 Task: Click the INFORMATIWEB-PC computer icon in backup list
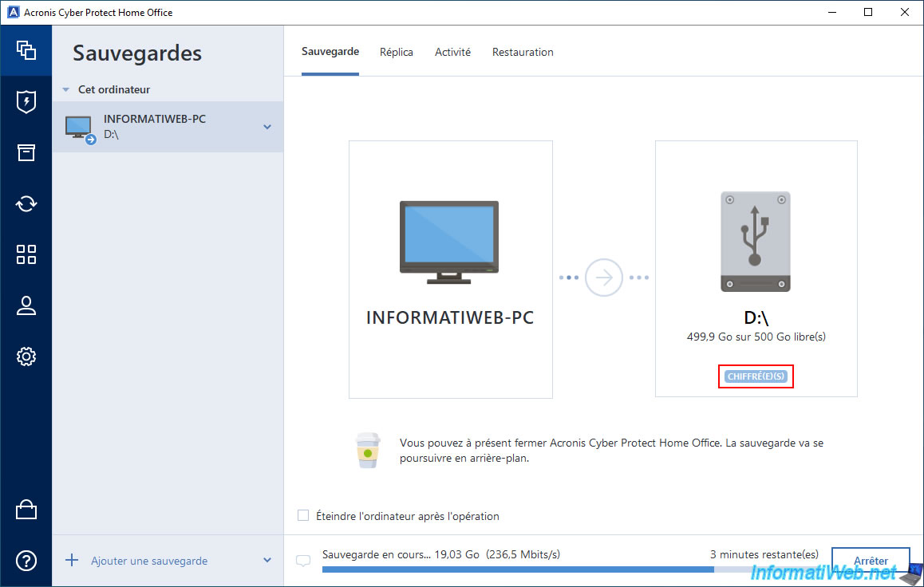click(80, 128)
